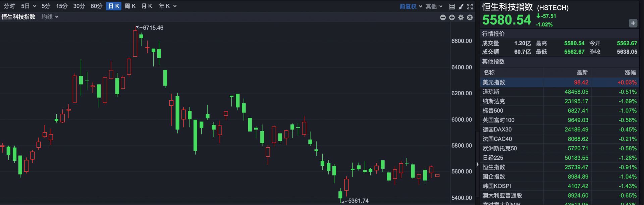Image resolution: width=644 pixels, height=205 pixels.
Task: Close chart panel with X icon
Action: point(470,17)
